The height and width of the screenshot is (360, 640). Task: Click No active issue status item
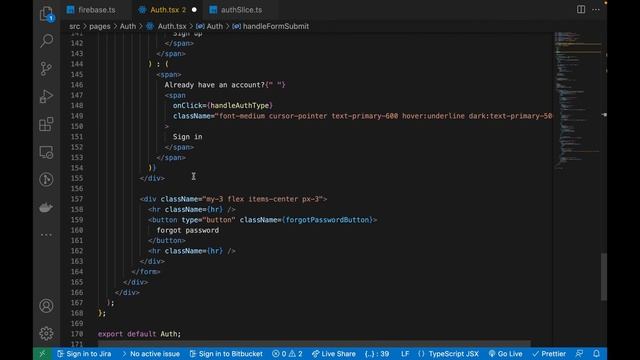pyautogui.click(x=151, y=354)
